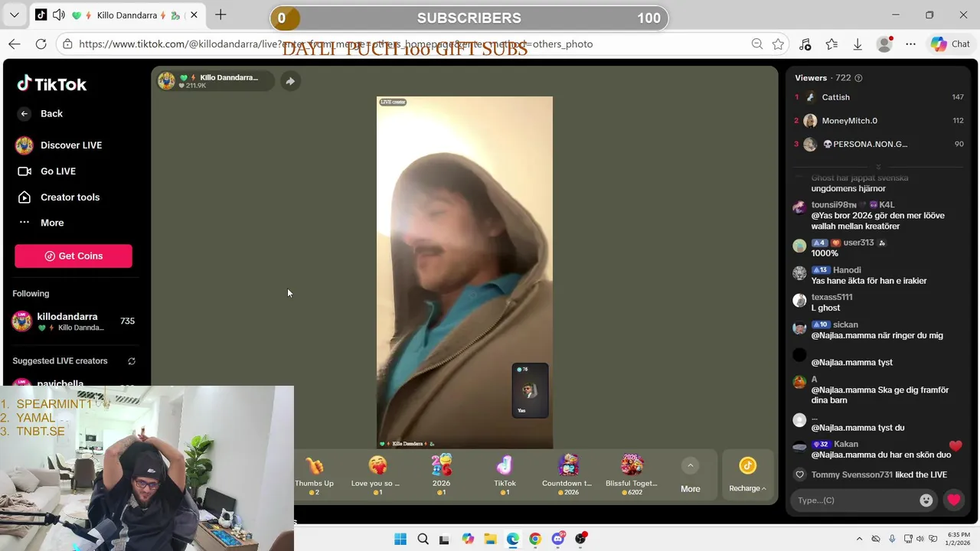Open Windows Start menu
Screen dimensions: 980x551
coord(400,539)
